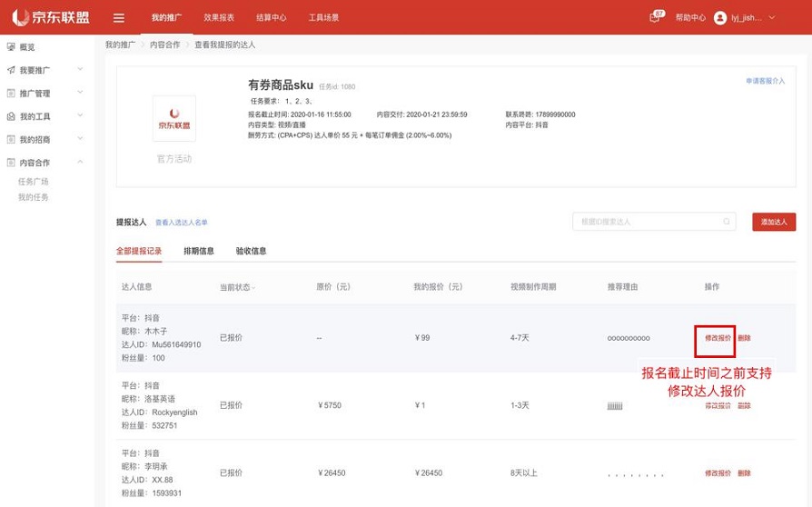Click the ¥99 price cell
The height and width of the screenshot is (507, 812).
[422, 338]
